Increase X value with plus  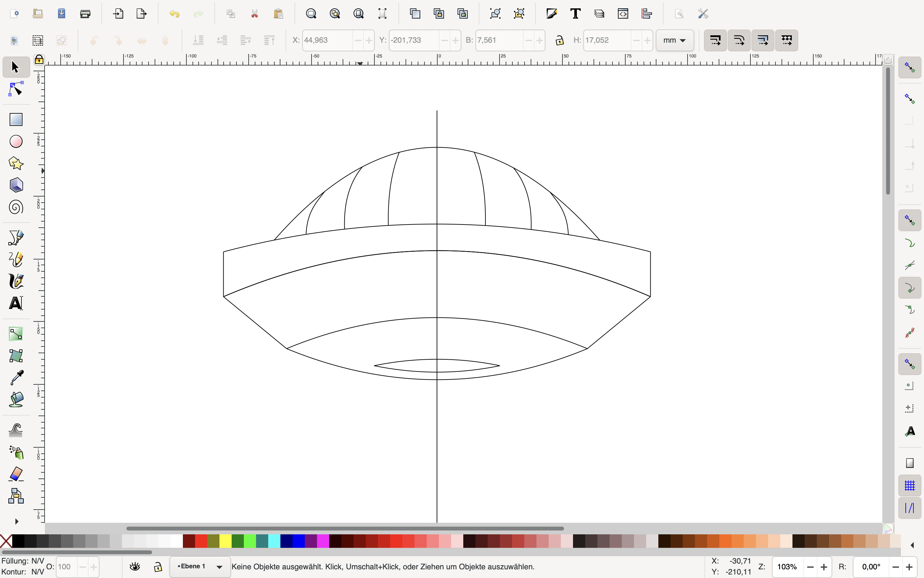point(368,40)
